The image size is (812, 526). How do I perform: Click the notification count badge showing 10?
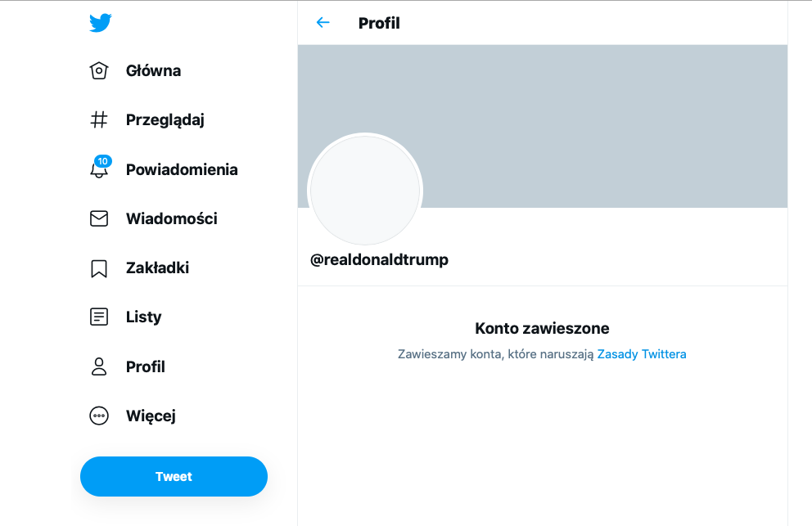click(x=102, y=161)
